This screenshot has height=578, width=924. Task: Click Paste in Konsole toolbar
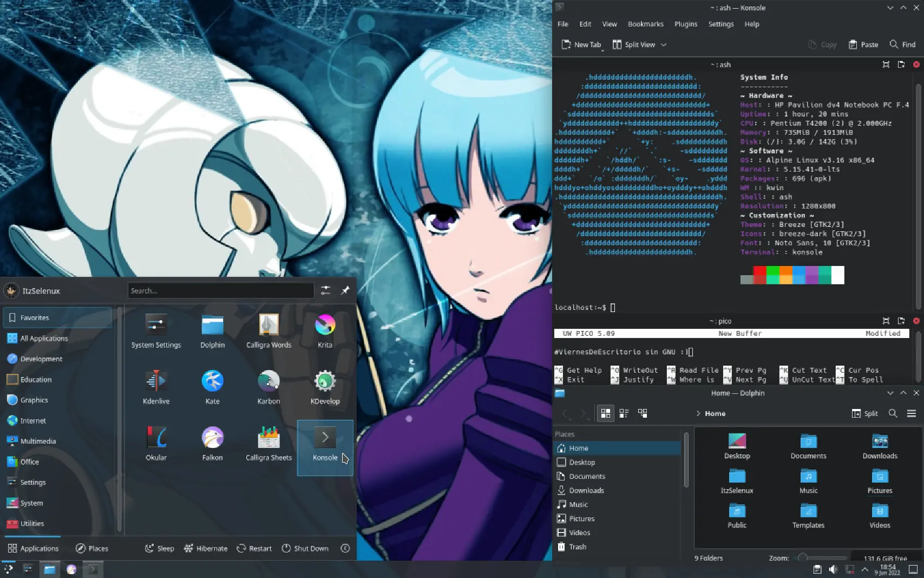coord(863,44)
